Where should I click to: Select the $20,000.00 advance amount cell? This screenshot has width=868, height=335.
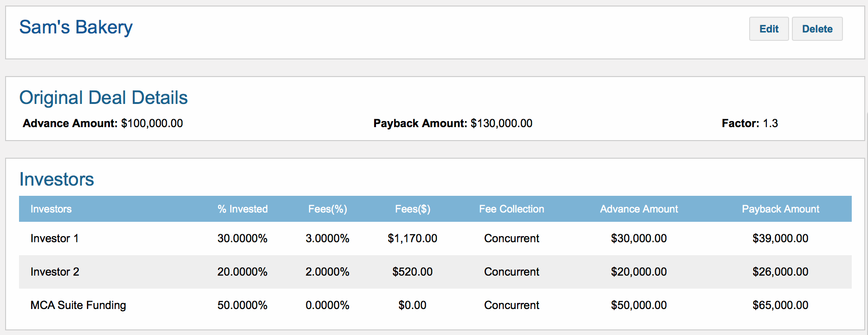639,272
